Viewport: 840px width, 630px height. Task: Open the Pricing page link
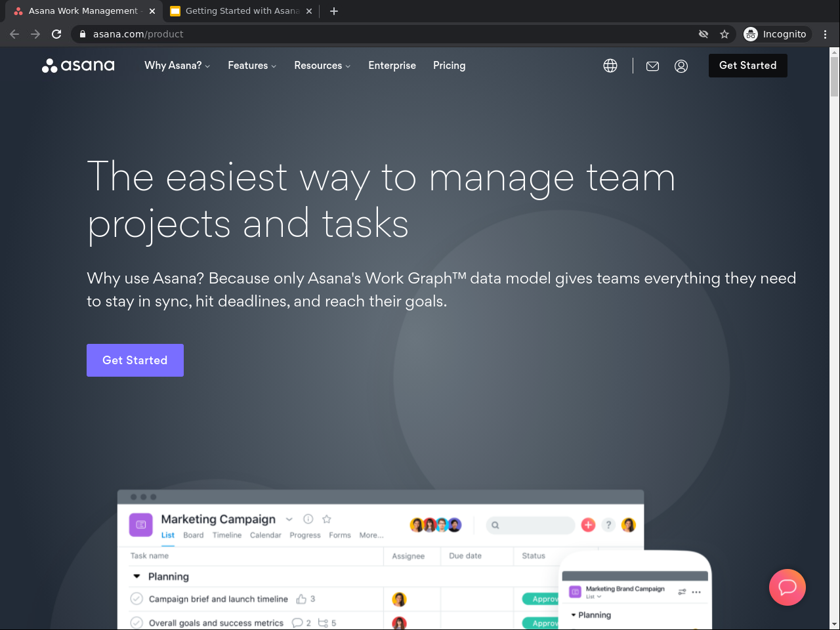click(450, 66)
